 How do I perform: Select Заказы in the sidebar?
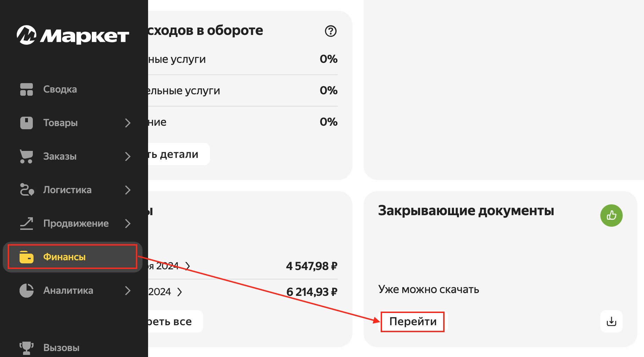[x=60, y=156]
